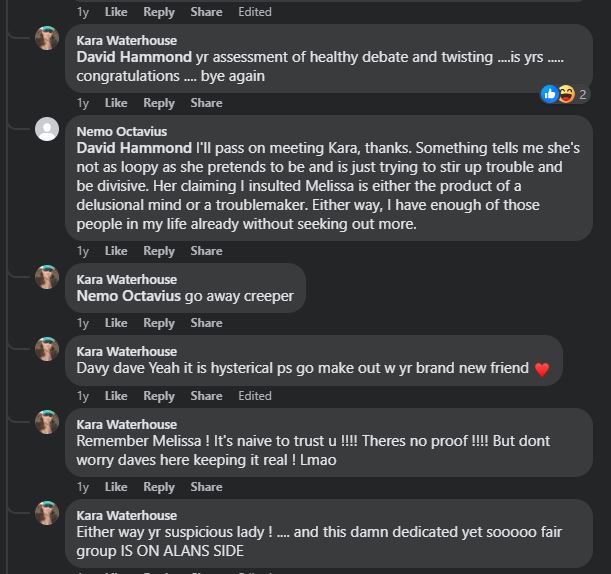The width and height of the screenshot is (611, 574).
Task: Like the 'Remember Melissa' comment
Action: [116, 487]
